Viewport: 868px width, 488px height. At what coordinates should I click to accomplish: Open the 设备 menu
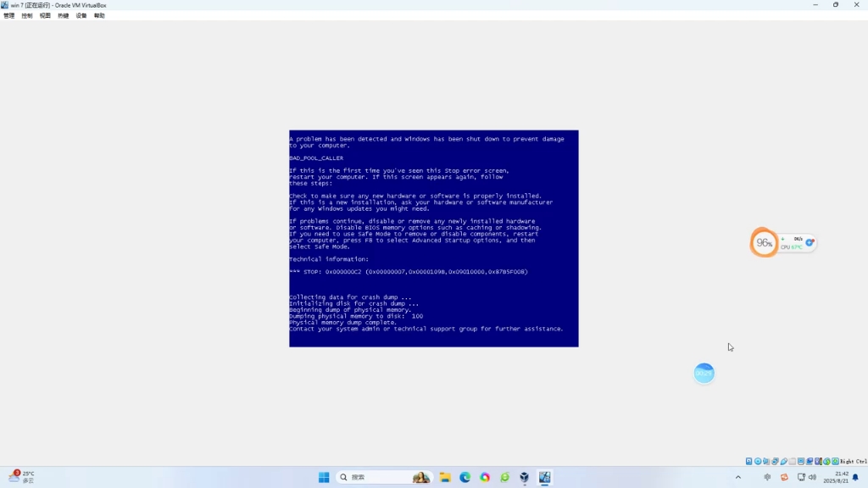(x=81, y=15)
